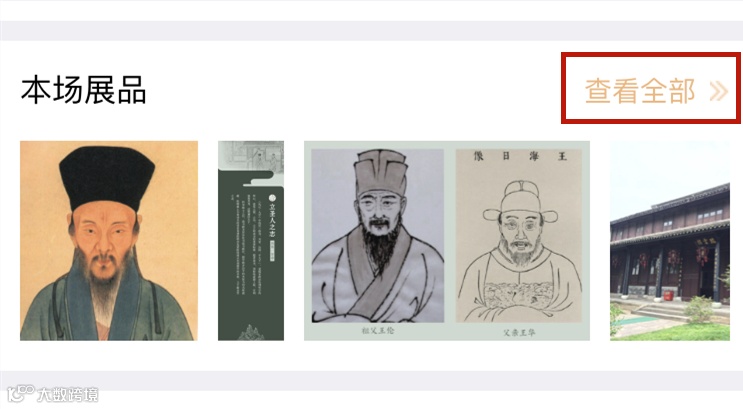Tap the double chevron beside 查看全部
Viewport: 743px width, 409px height.
click(718, 91)
